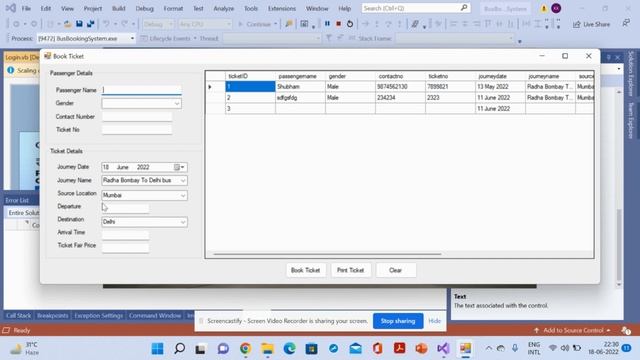
Task: Open the Process dropdown in debug toolbar
Action: coord(132,38)
